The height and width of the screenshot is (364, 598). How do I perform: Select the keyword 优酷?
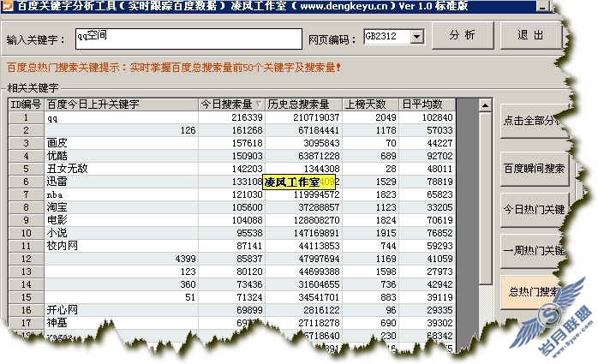[122, 156]
